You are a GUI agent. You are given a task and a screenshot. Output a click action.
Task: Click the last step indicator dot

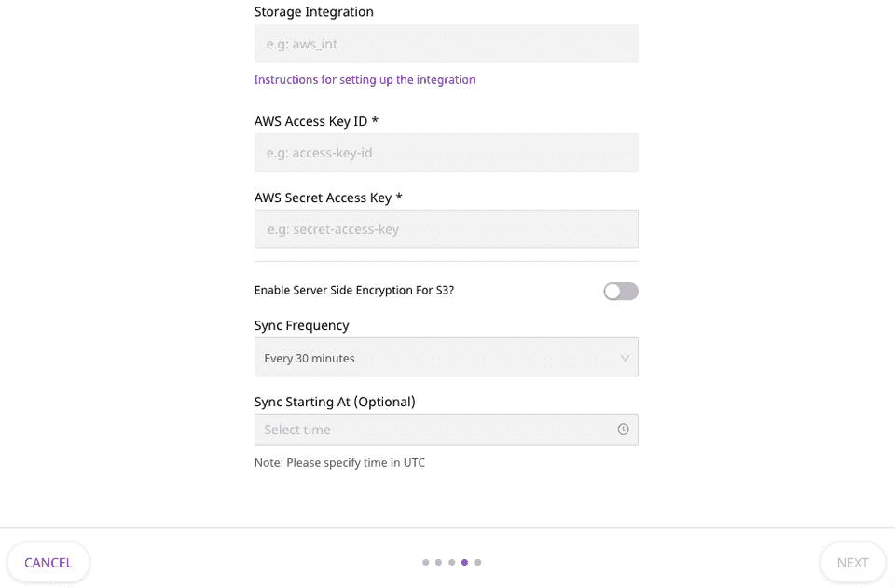[x=477, y=563]
